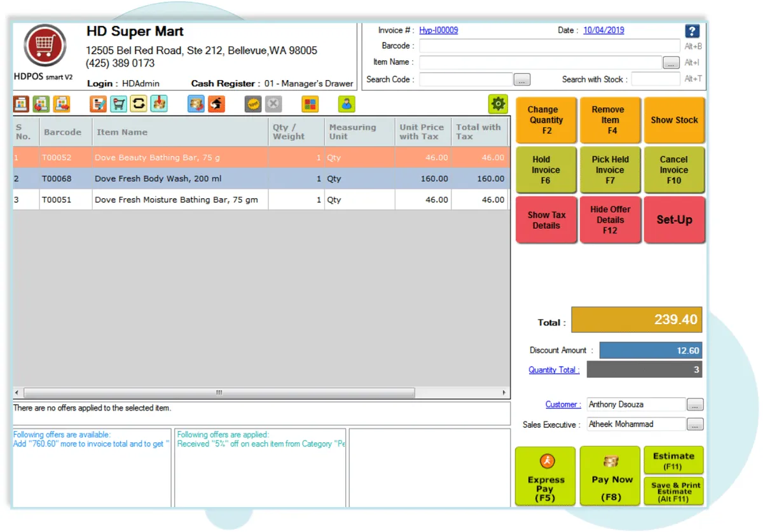763x532 pixels.
Task: Click barcode cell T00051
Action: [65, 200]
